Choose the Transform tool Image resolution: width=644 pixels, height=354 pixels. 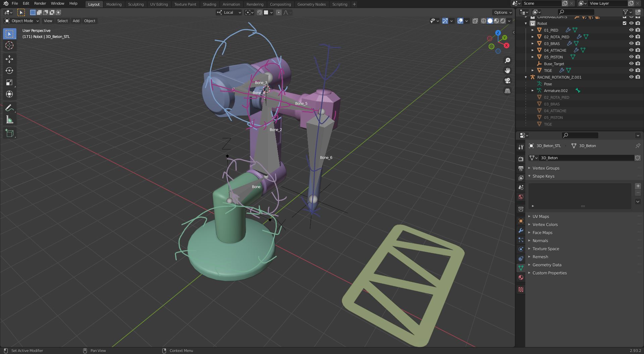pyautogui.click(x=9, y=94)
